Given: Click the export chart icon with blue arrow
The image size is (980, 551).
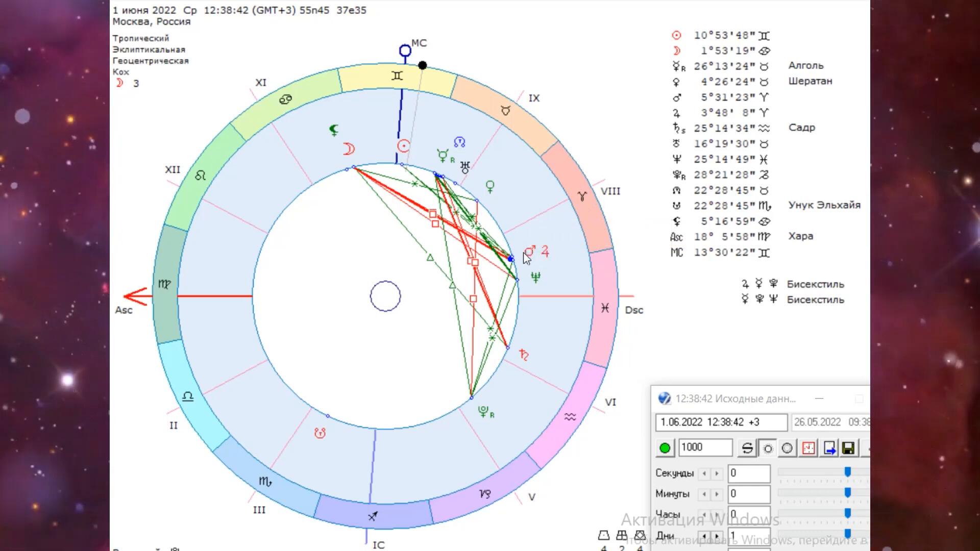Looking at the screenshot, I should click(x=829, y=448).
